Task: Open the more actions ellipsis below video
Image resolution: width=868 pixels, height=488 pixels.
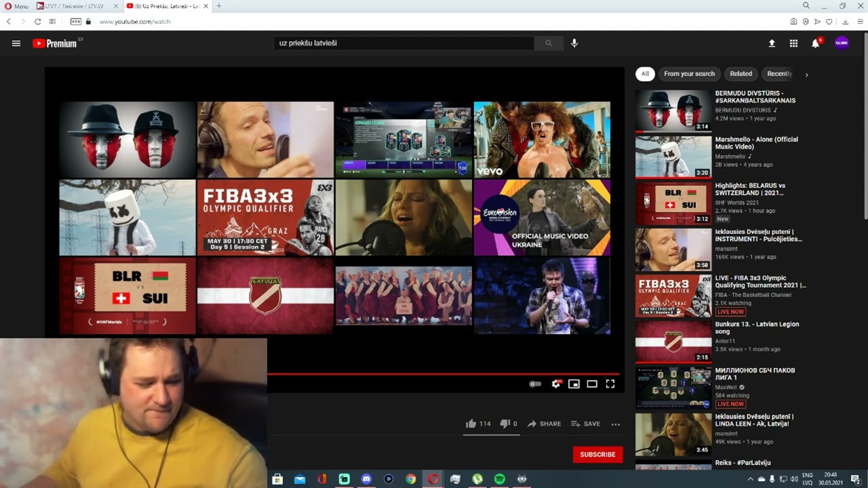Action: pyautogui.click(x=616, y=424)
